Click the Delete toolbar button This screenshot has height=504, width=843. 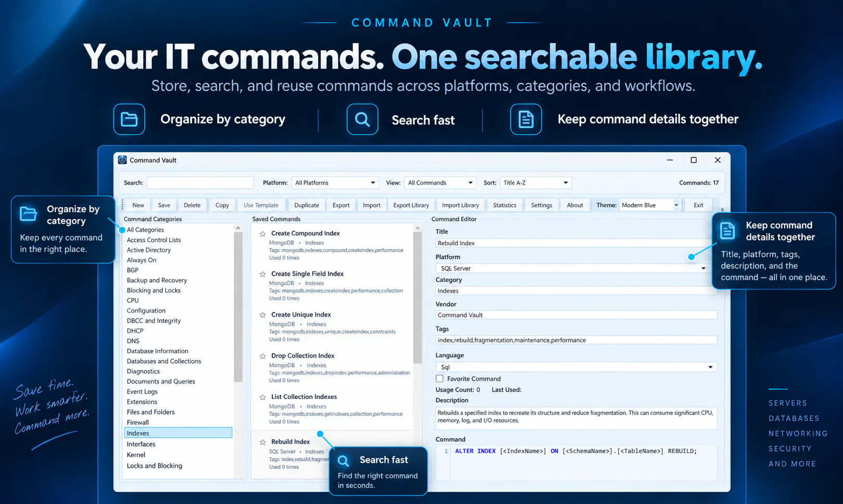click(192, 205)
